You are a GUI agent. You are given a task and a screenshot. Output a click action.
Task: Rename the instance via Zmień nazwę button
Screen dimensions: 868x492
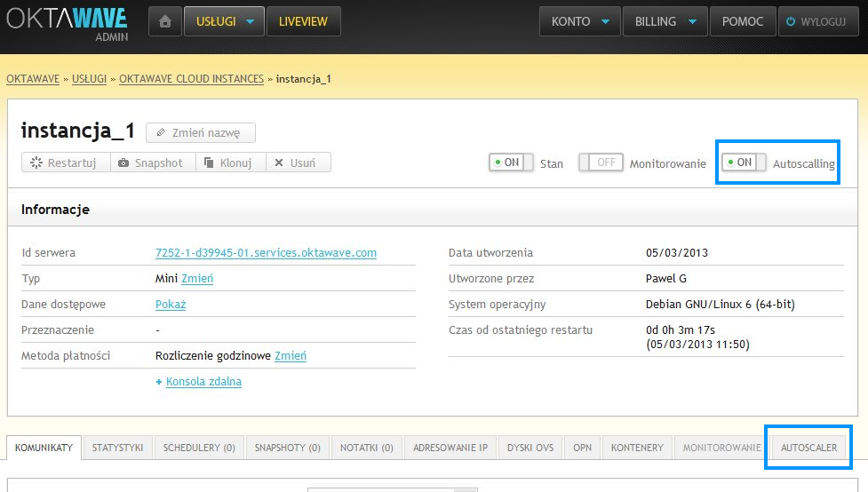201,133
